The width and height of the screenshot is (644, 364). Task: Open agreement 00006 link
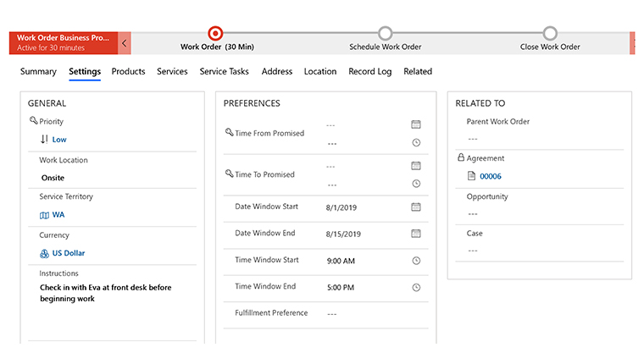point(491,176)
